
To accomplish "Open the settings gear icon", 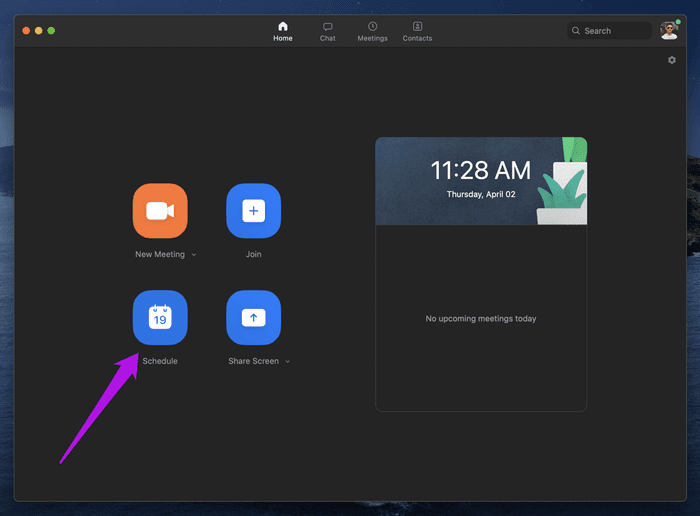I will pyautogui.click(x=671, y=60).
